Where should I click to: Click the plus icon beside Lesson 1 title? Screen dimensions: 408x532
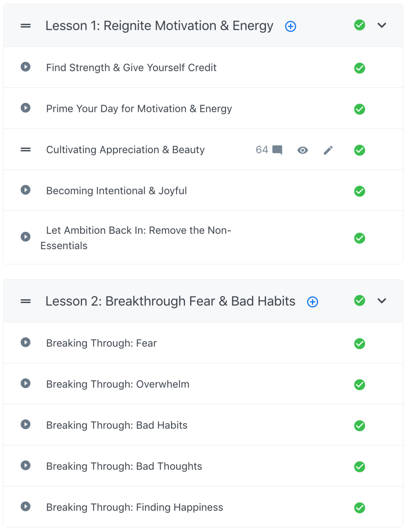[291, 26]
